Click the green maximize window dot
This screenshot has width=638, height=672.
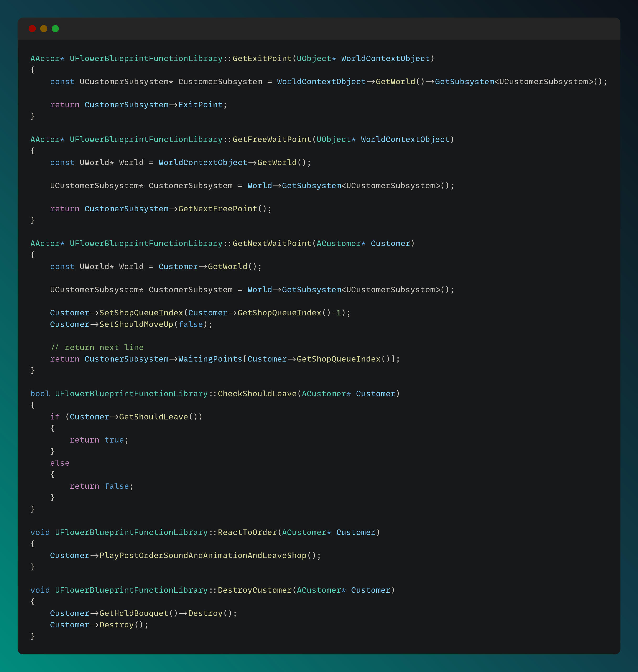pos(55,29)
